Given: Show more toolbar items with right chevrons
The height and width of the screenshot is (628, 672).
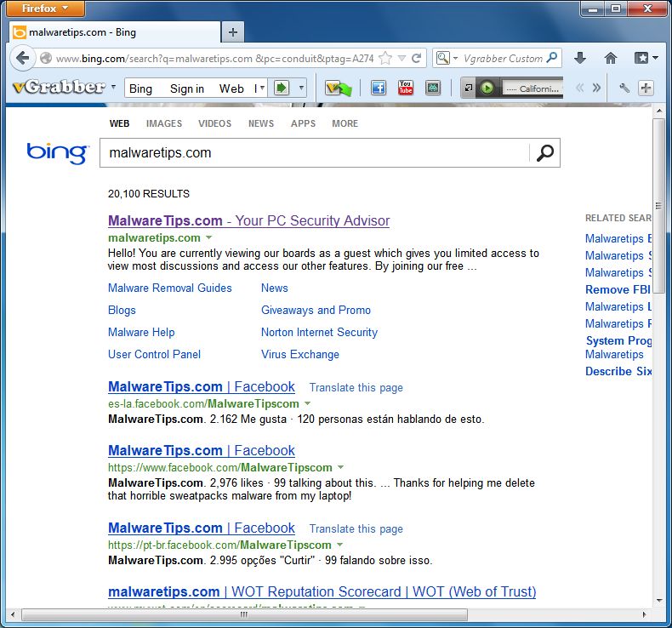Looking at the screenshot, I should (x=596, y=88).
